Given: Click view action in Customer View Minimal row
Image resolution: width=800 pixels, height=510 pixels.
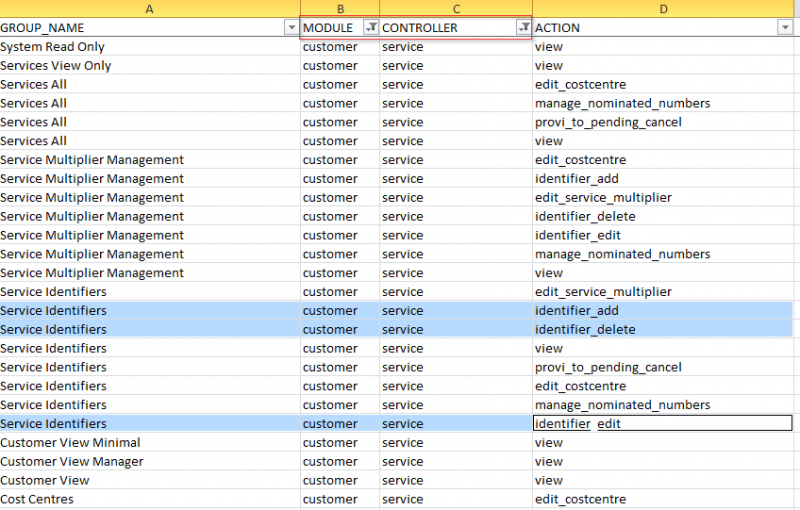Looking at the screenshot, I should [x=663, y=442].
